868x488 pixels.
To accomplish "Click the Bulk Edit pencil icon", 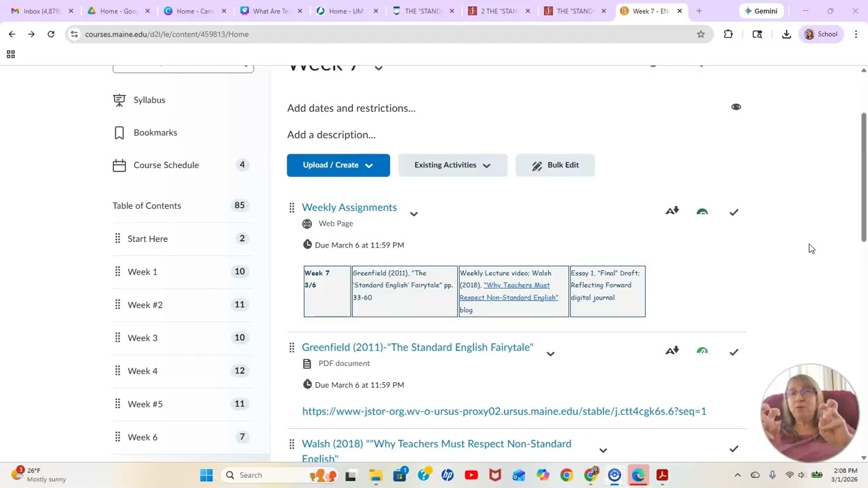I will (x=537, y=165).
